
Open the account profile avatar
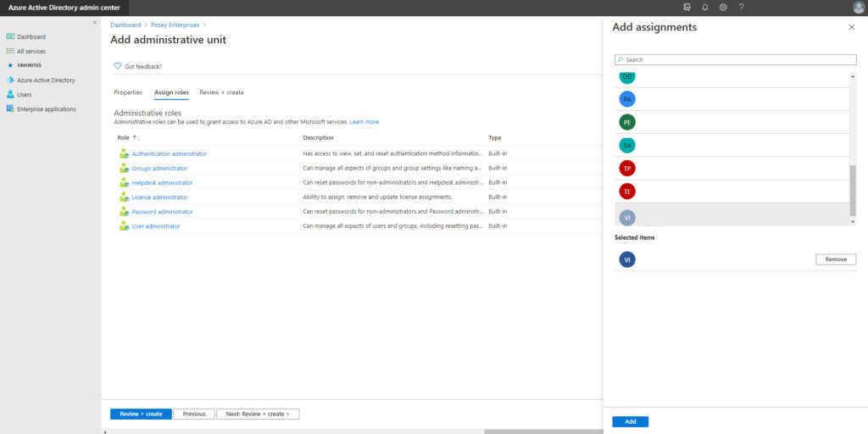859,7
